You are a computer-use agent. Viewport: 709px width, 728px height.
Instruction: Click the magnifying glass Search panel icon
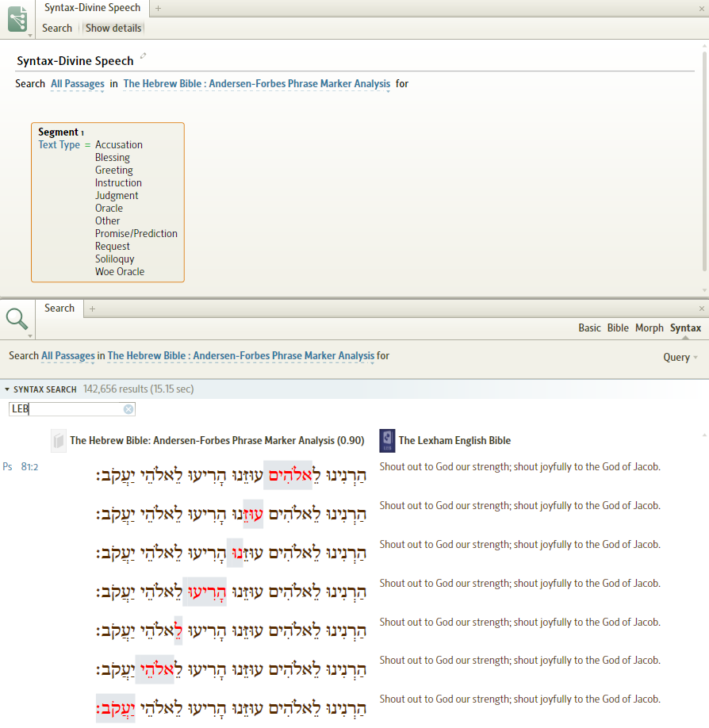coord(17,319)
